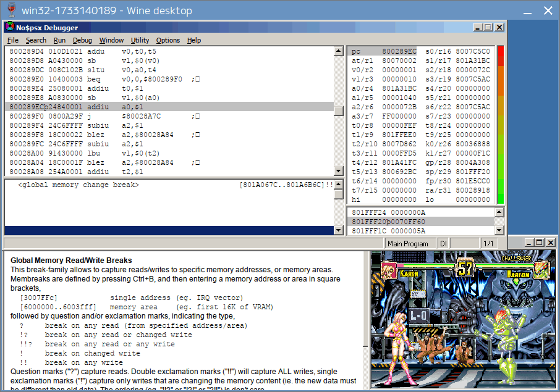This screenshot has height=392, width=560.
Task: Select the global memory change break entry
Action: tap(169, 185)
